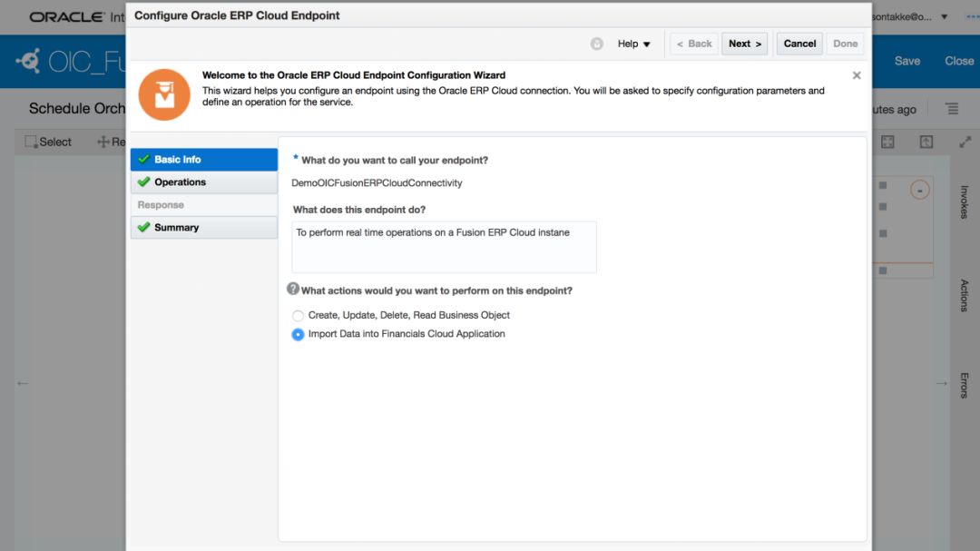The width and height of the screenshot is (980, 551).
Task: Go to the Basic Info step
Action: click(204, 160)
